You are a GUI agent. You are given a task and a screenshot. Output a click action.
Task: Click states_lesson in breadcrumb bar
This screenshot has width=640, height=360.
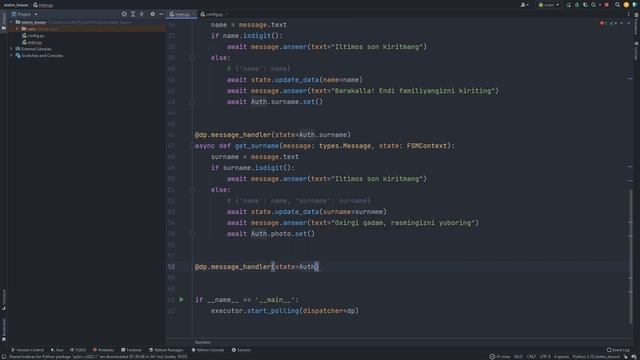[x=16, y=5]
